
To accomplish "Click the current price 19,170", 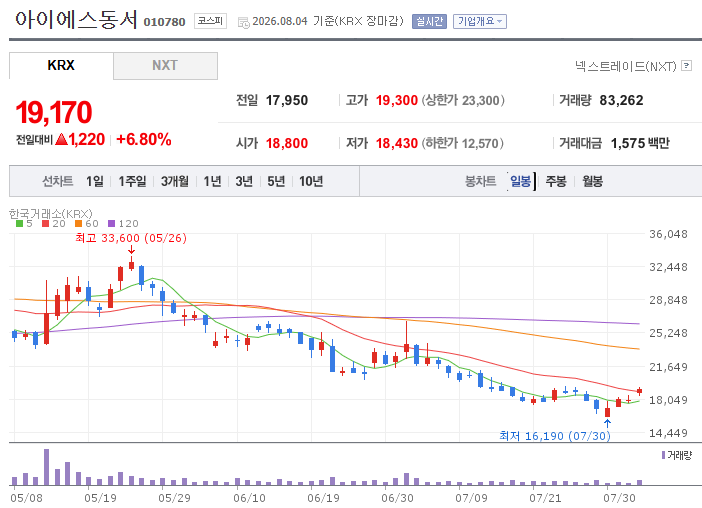I will click(54, 112).
